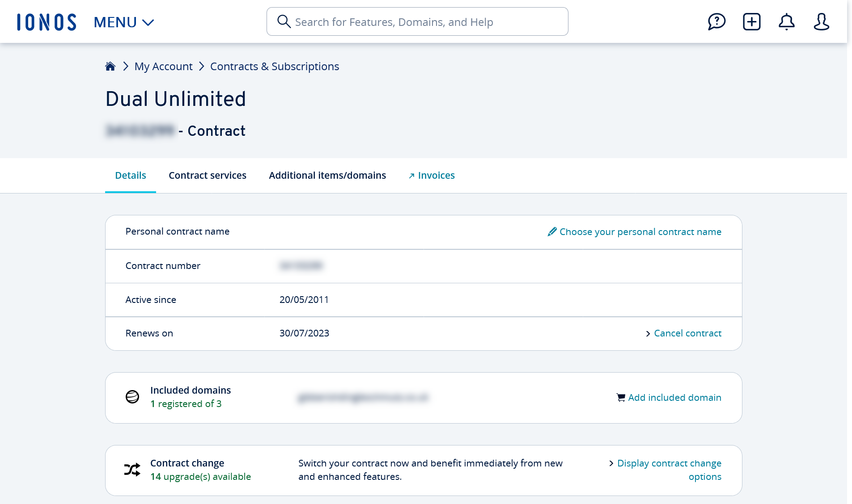The height and width of the screenshot is (504, 852).
Task: Click the Contract number label
Action: (x=163, y=266)
